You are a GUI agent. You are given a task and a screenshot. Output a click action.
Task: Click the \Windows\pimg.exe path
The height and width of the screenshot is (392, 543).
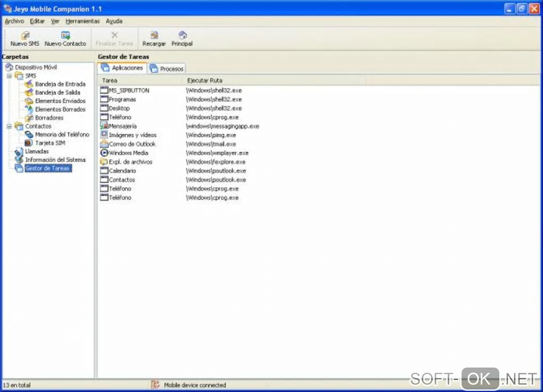[x=211, y=135]
